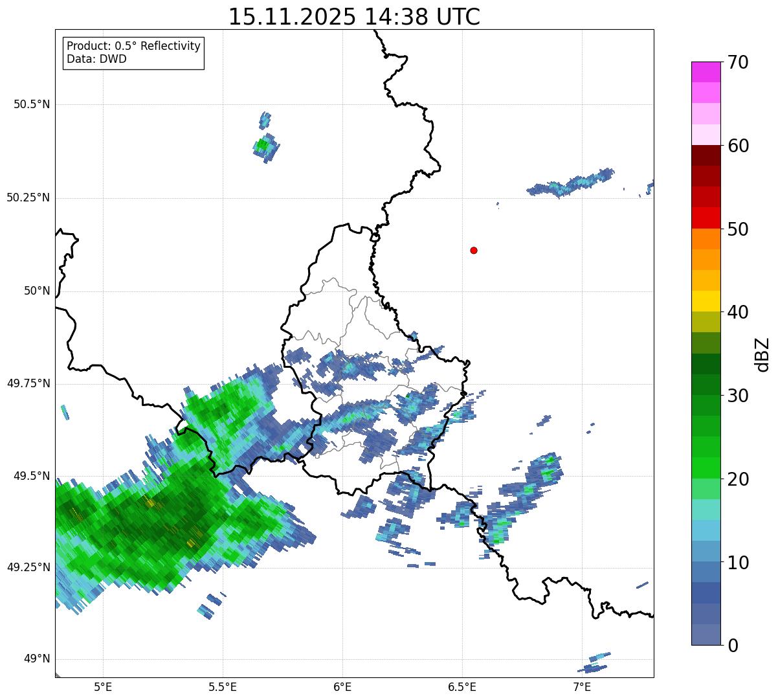Click the "50°N" latitude label
This screenshot has height=700, width=778.
[37, 291]
